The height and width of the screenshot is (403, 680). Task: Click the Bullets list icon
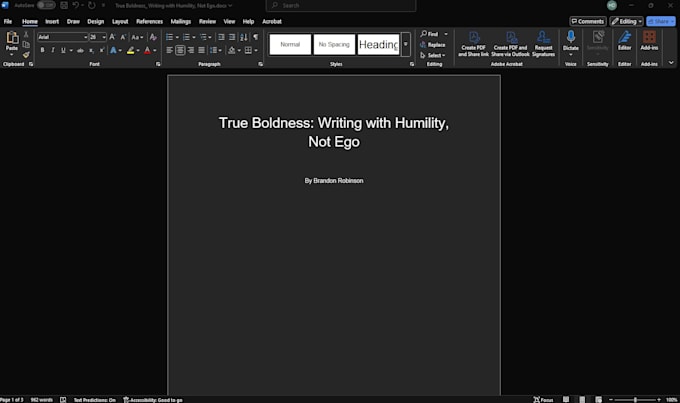(x=170, y=37)
